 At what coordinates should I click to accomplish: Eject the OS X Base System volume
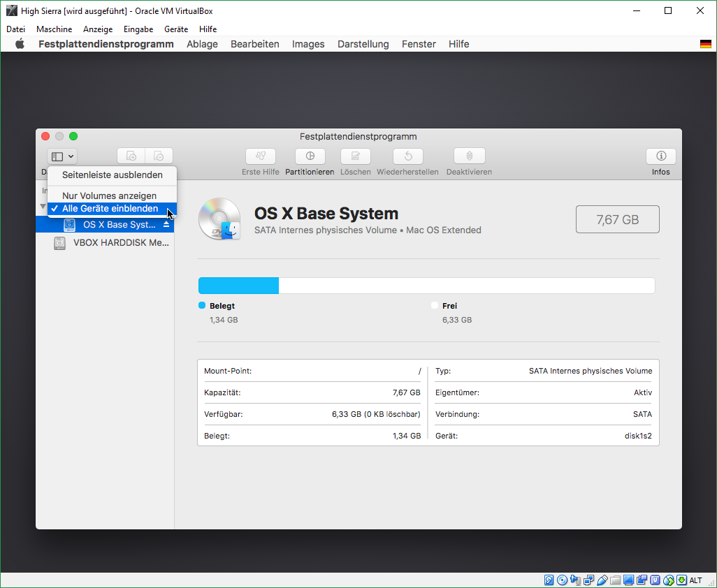(x=166, y=225)
